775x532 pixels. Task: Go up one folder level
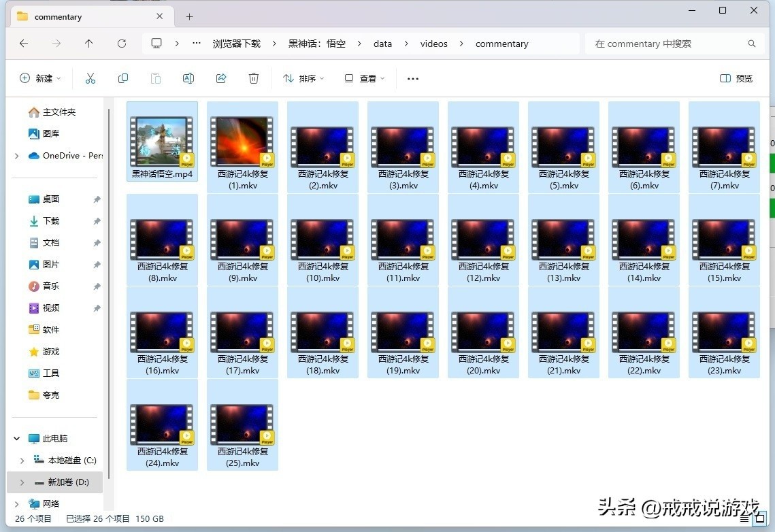[89, 44]
